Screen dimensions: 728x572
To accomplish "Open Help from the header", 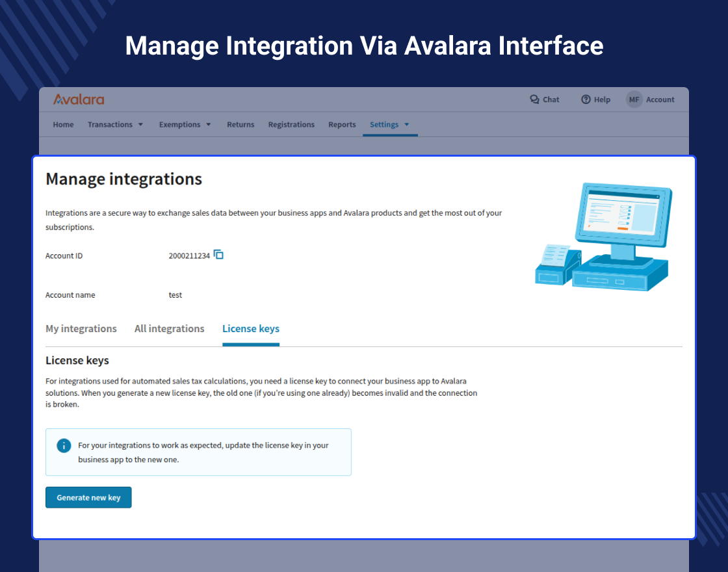I will click(x=595, y=99).
